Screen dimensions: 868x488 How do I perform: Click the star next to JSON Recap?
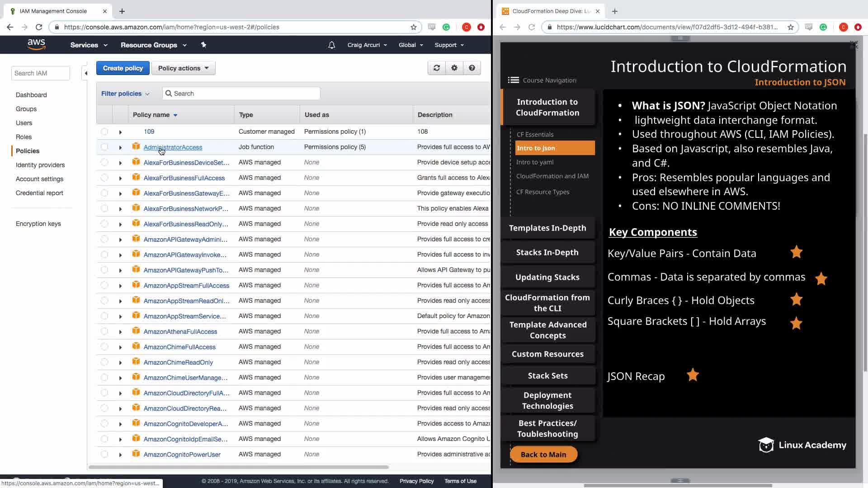tap(693, 375)
